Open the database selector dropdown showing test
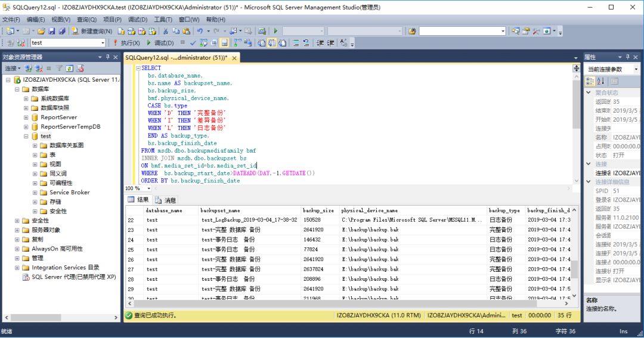The height and width of the screenshot is (338, 644). (x=103, y=43)
